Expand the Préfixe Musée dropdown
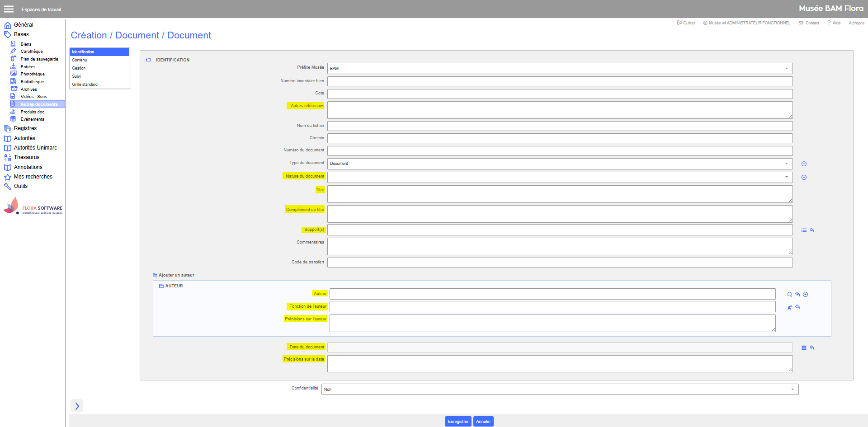 (x=786, y=69)
